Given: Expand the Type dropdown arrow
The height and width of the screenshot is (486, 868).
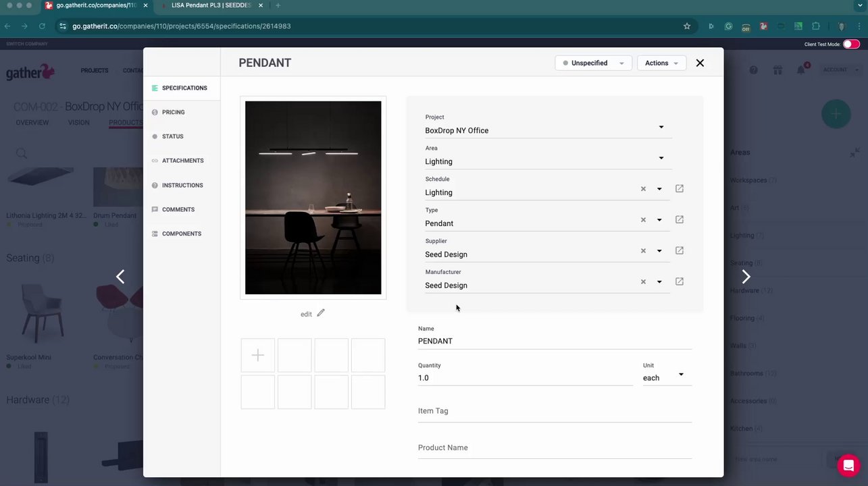Looking at the screenshot, I should [x=659, y=220].
